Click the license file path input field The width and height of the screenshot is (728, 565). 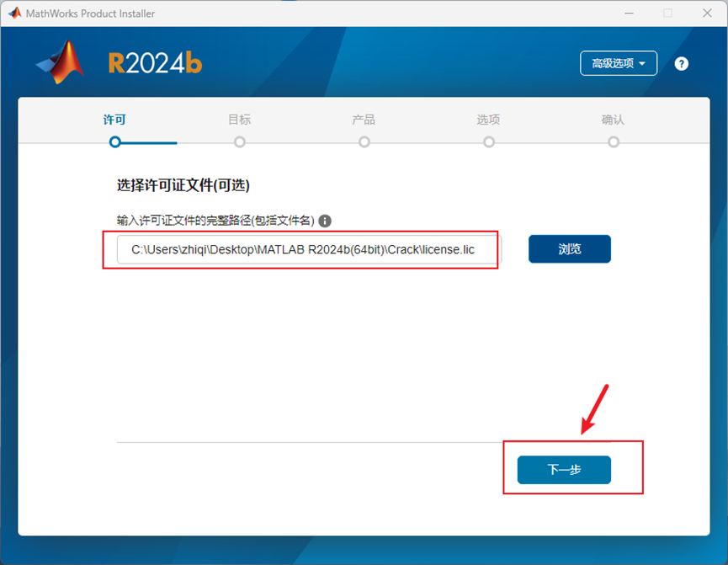click(309, 249)
